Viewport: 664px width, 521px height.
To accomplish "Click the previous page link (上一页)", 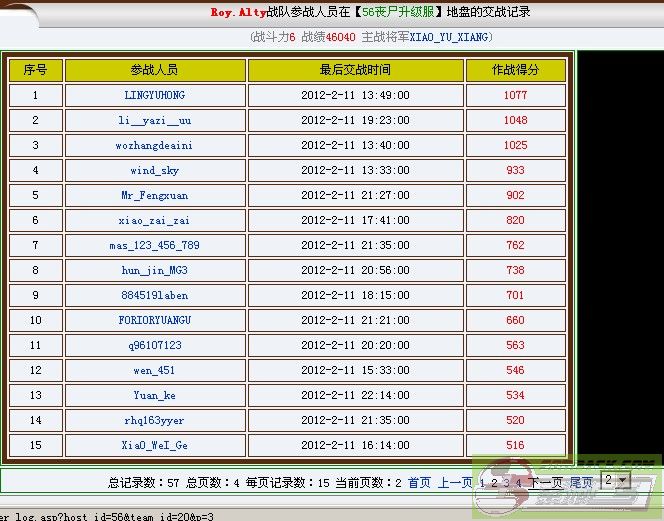I will 455,483.
